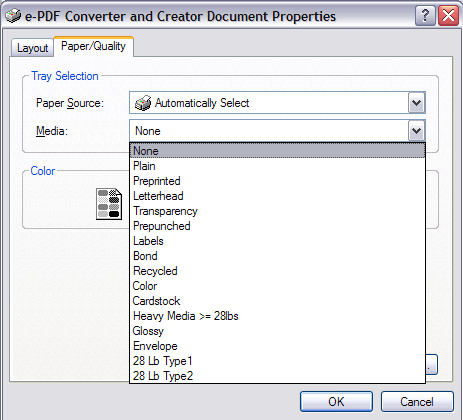
Task: Click the Cancel button
Action: [417, 401]
